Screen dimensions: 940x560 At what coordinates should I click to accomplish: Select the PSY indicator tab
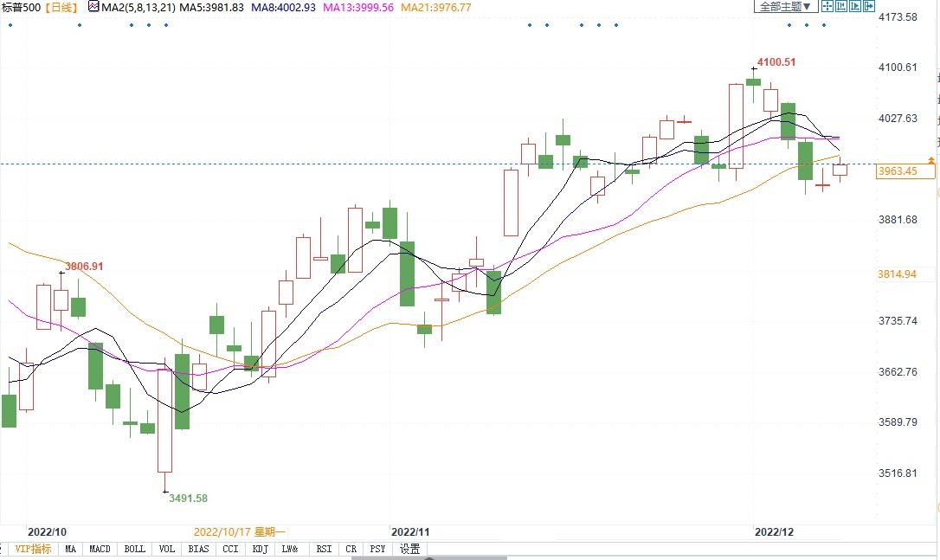[x=377, y=549]
